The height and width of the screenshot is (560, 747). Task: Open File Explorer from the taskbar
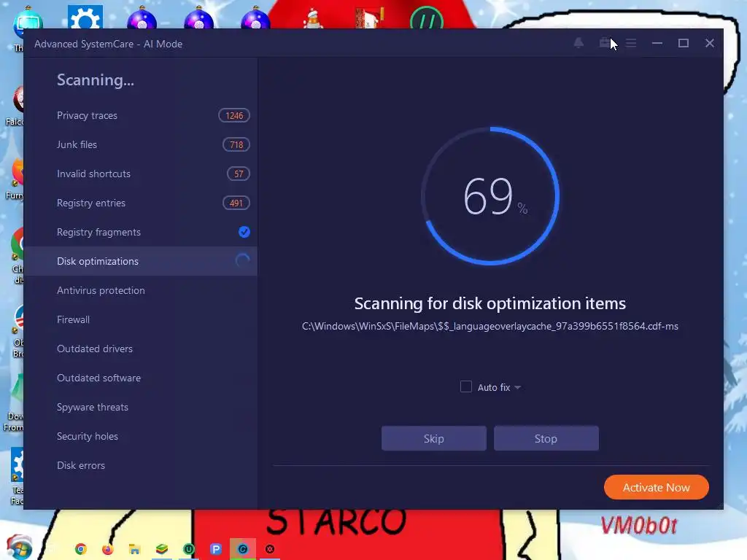coord(134,549)
